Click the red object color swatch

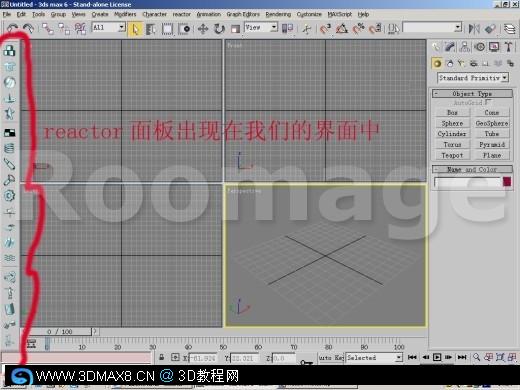pos(507,182)
